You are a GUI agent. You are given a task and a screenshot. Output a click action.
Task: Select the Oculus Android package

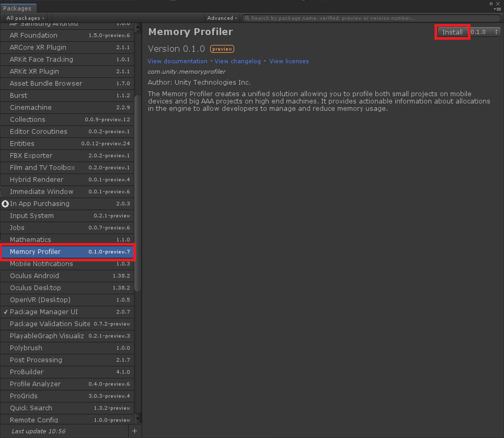point(67,276)
